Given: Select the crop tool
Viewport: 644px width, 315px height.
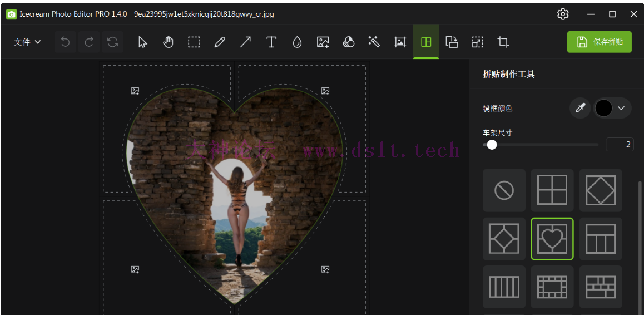Looking at the screenshot, I should click(x=503, y=42).
